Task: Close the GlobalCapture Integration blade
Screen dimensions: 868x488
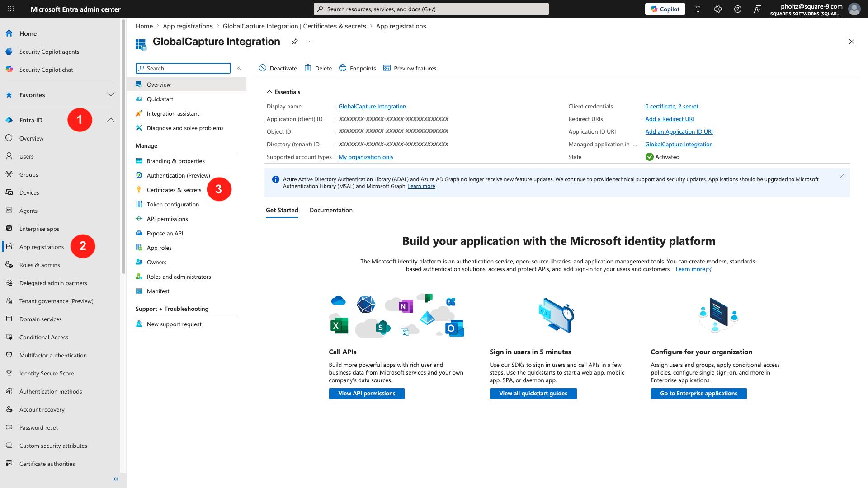Action: click(x=852, y=42)
